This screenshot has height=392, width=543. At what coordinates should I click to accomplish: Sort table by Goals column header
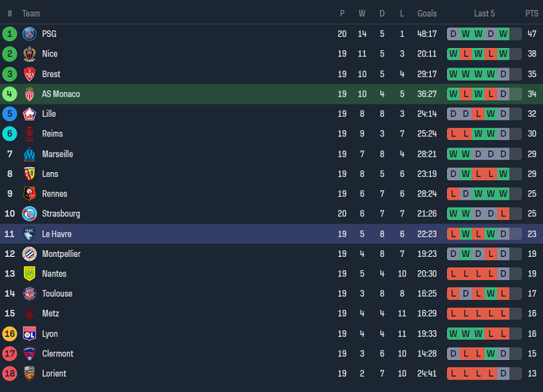pos(427,13)
